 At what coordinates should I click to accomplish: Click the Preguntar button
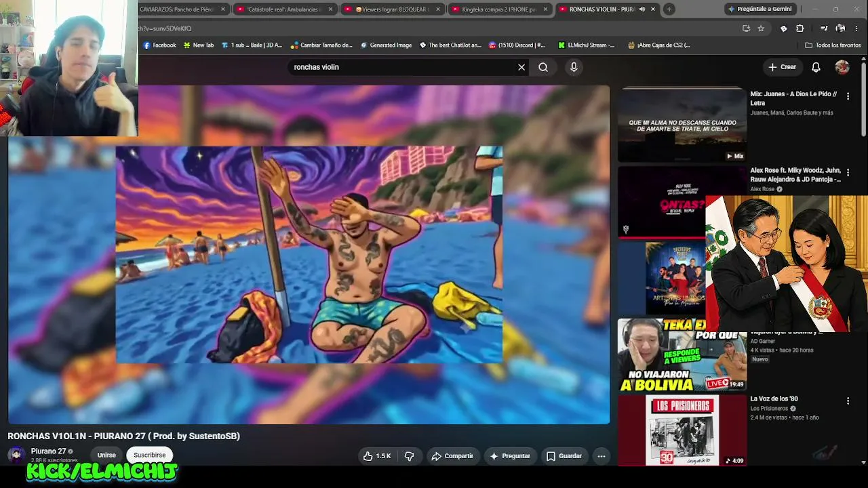pyautogui.click(x=510, y=456)
